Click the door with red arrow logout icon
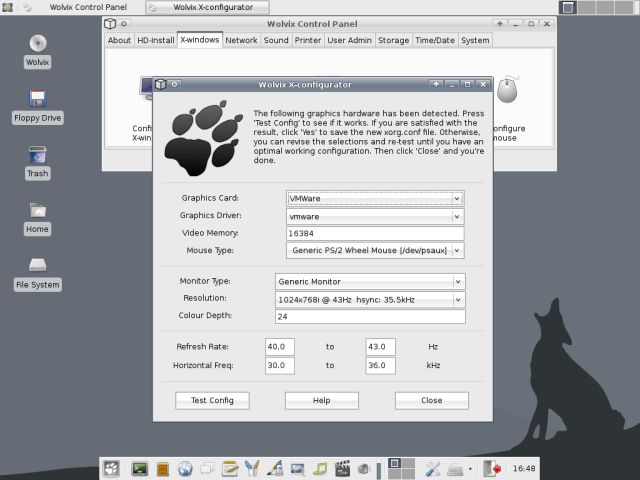The width and height of the screenshot is (640, 480). point(491,469)
